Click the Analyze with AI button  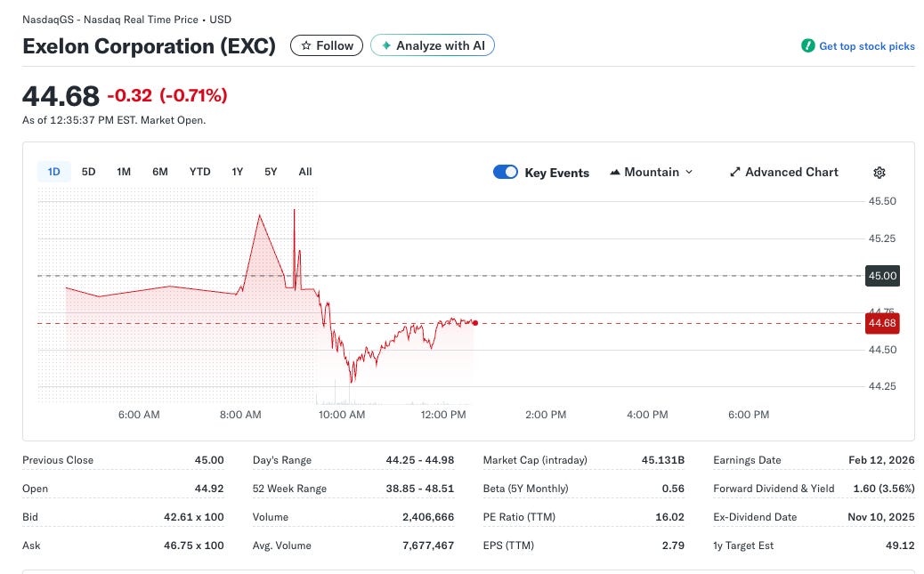pyautogui.click(x=433, y=45)
